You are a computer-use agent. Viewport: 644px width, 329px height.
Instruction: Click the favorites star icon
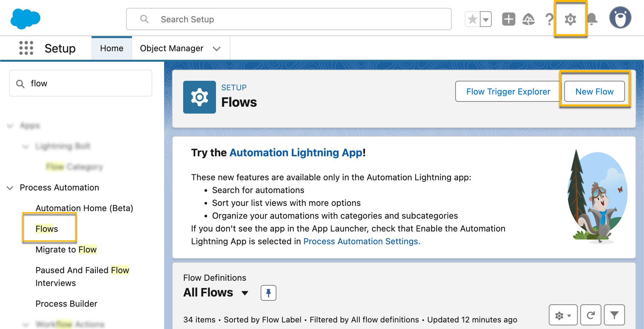pyautogui.click(x=472, y=19)
